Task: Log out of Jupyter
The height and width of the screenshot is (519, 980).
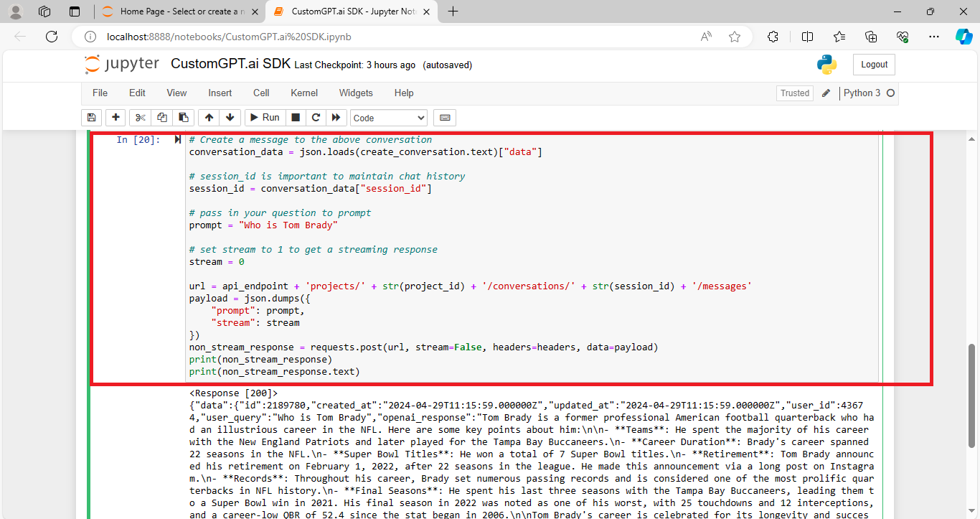Action: (x=874, y=64)
